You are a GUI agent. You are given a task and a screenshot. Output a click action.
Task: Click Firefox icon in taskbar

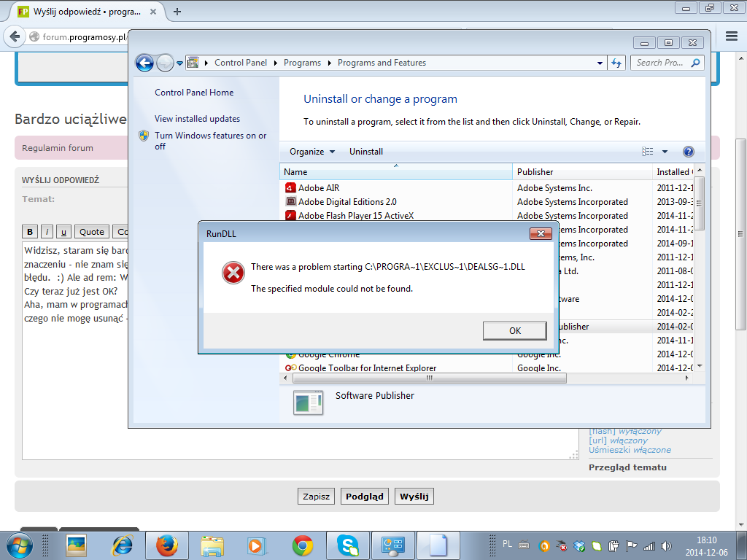click(x=167, y=545)
